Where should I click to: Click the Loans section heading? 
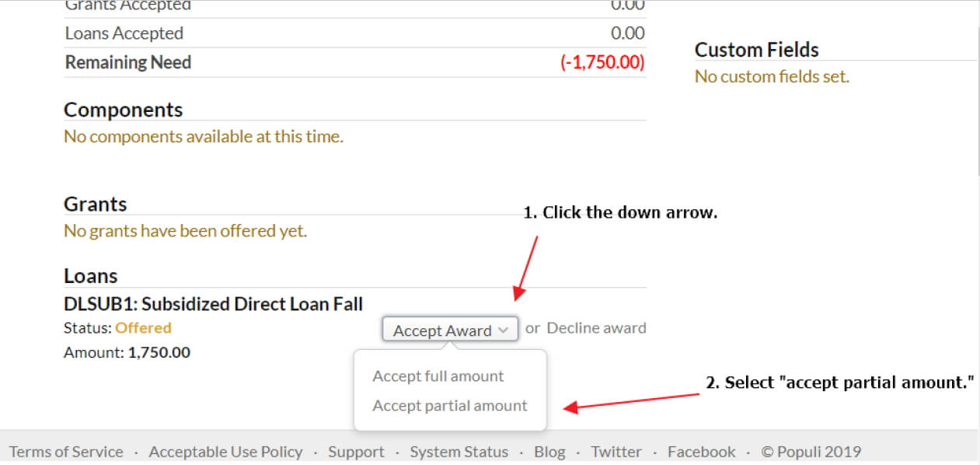[91, 276]
